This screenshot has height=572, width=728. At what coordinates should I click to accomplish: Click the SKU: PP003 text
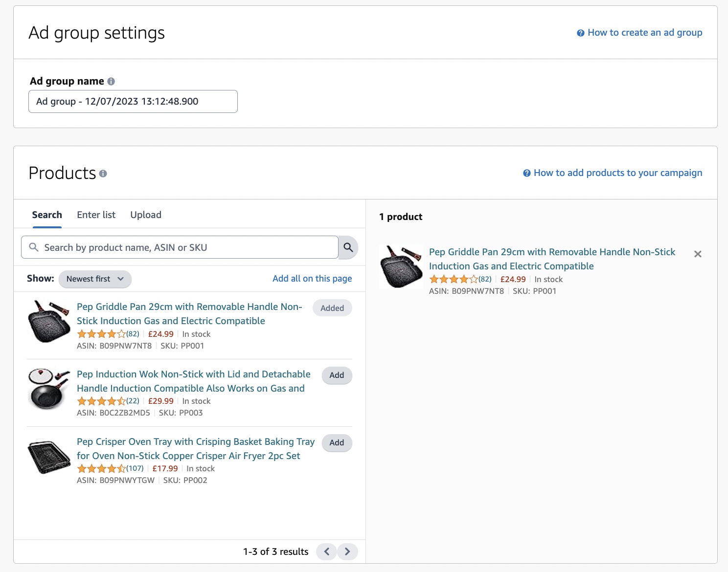pos(181,413)
